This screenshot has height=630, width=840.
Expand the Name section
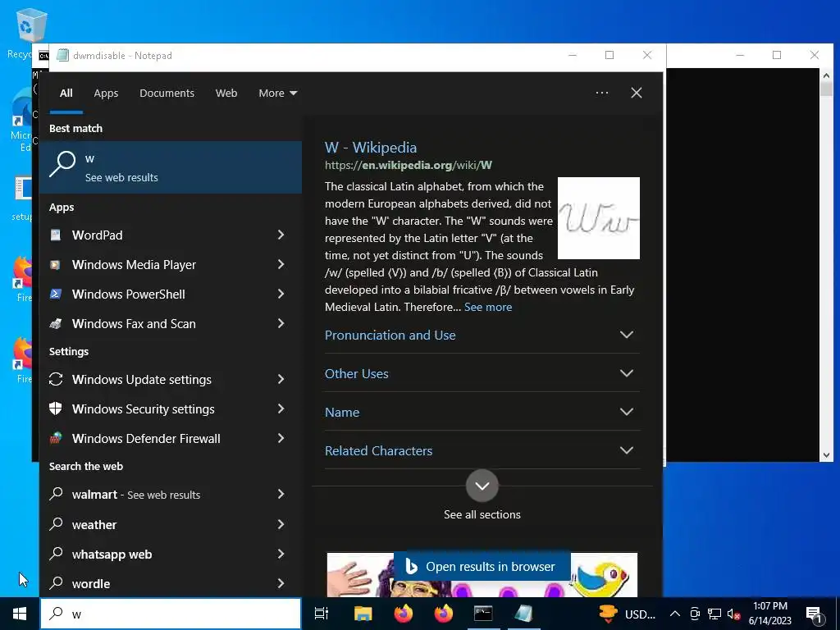pyautogui.click(x=482, y=412)
